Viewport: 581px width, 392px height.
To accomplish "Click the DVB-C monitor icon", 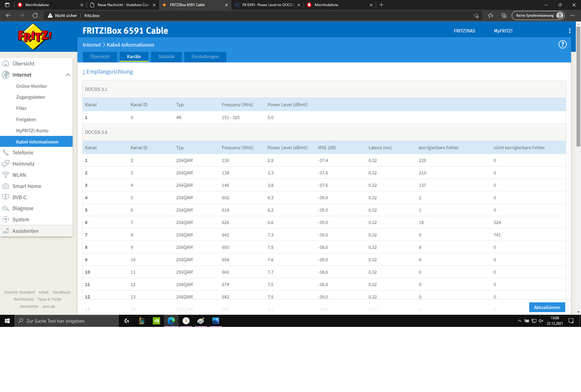I will click(6, 197).
